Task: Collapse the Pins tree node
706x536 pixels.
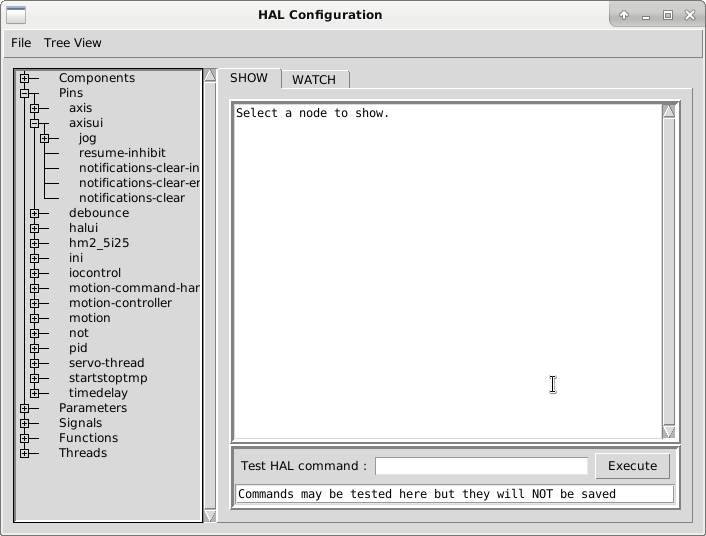Action: coord(24,93)
